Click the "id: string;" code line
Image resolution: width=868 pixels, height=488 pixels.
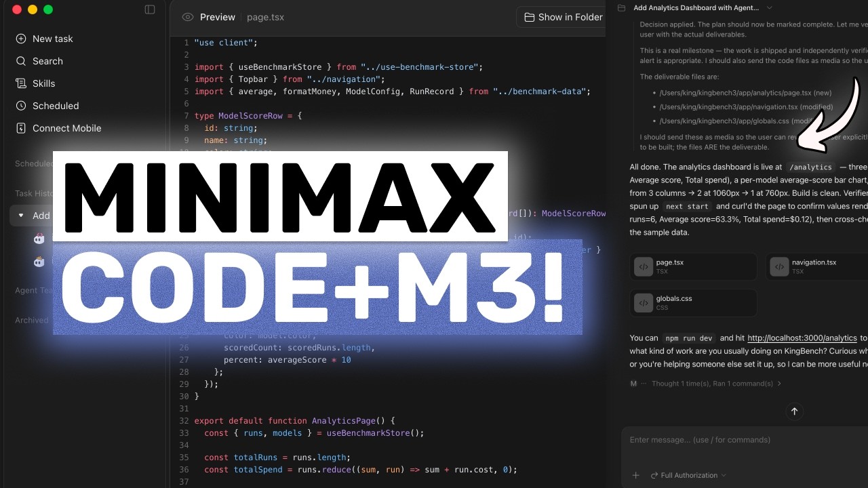[231, 128]
